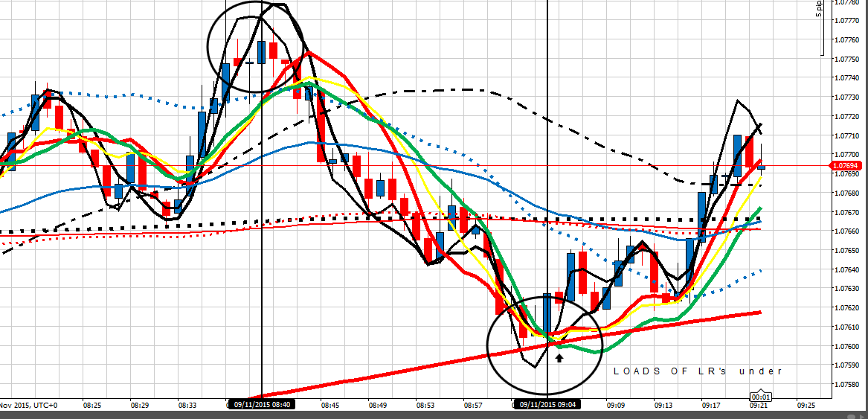
Task: Click the UTC+0 timezone label
Action: (45, 406)
